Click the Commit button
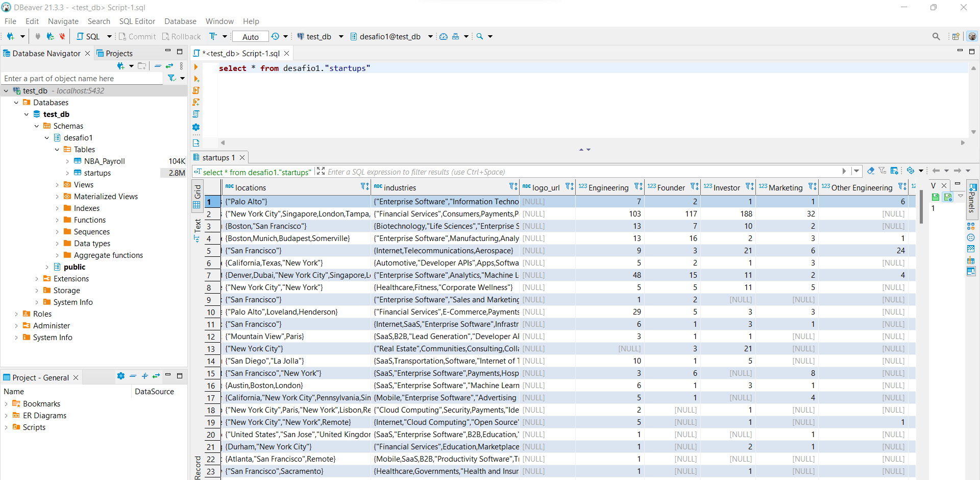The image size is (980, 480). click(x=137, y=36)
